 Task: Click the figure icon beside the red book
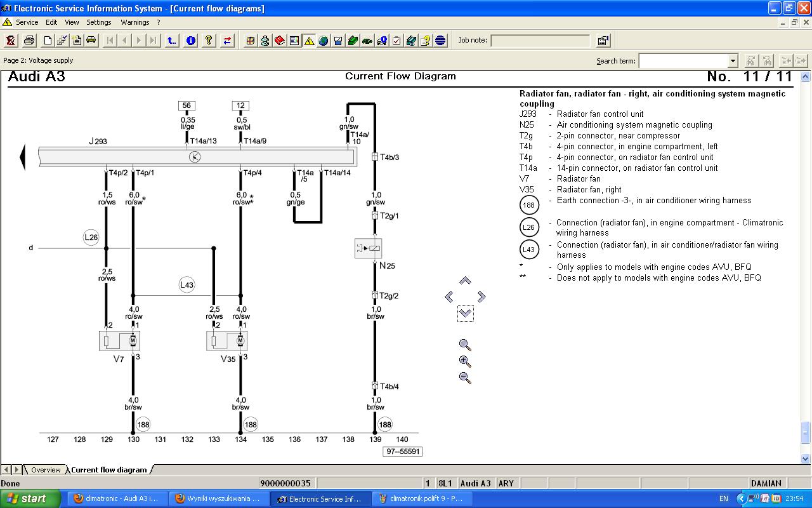[x=265, y=41]
